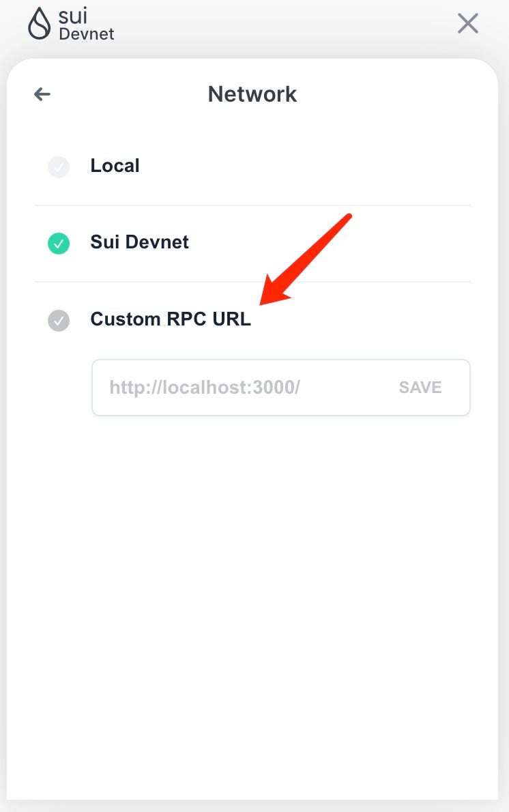Click the Network title heading
Image resolution: width=509 pixels, height=812 pixels.
252,93
